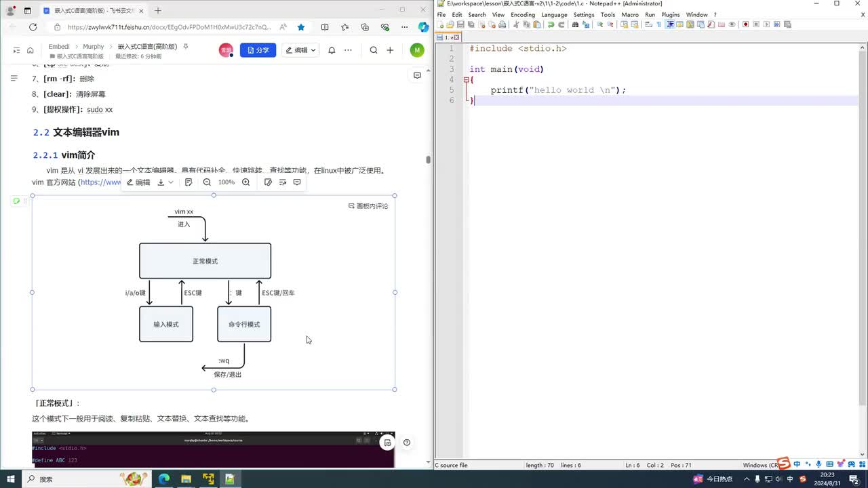Open the Feishu more options ellipsis

(x=348, y=50)
